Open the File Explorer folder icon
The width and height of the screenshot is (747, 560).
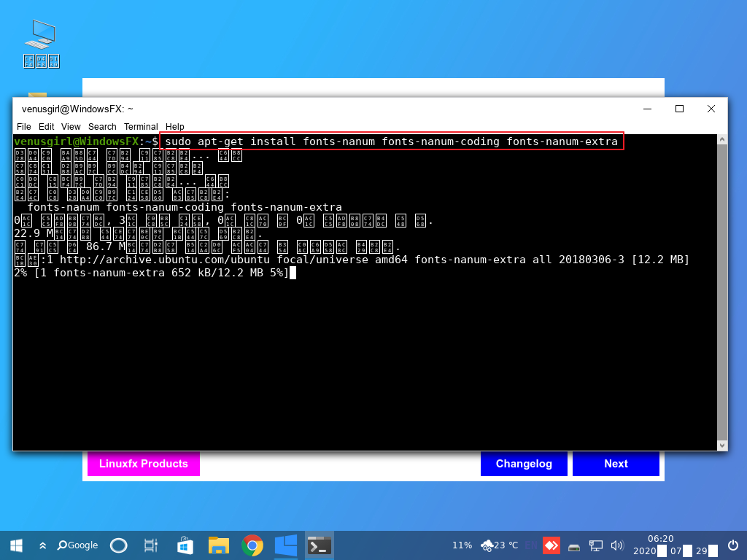point(219,545)
